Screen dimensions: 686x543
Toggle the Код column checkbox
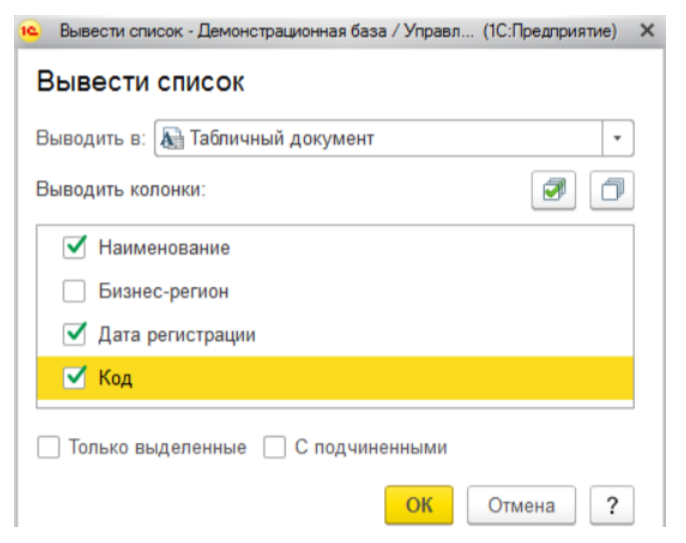[x=75, y=378]
